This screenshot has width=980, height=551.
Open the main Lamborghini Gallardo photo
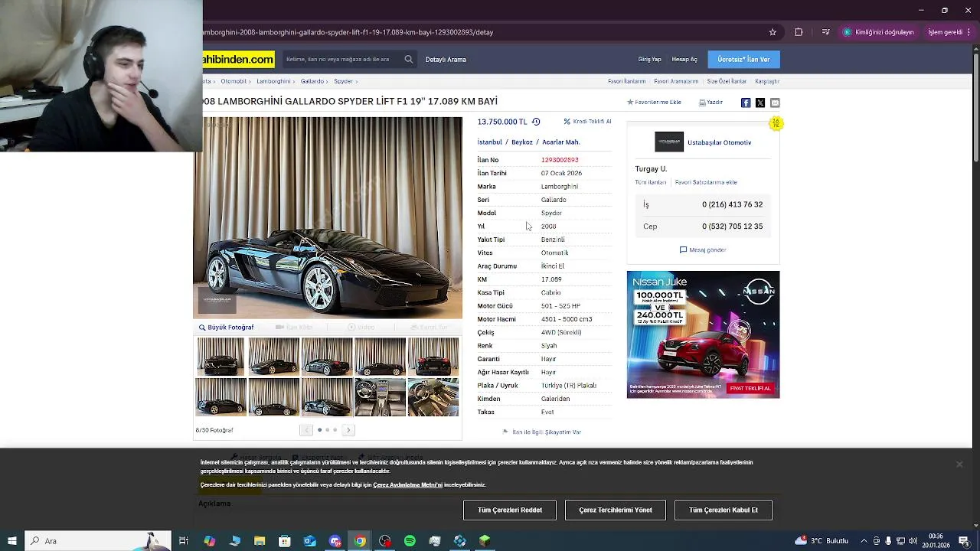pos(328,217)
